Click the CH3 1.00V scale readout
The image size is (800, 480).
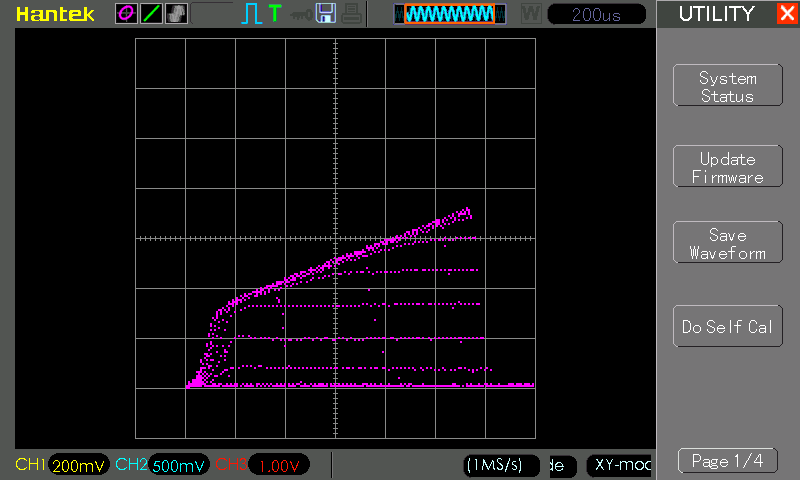coord(279,465)
